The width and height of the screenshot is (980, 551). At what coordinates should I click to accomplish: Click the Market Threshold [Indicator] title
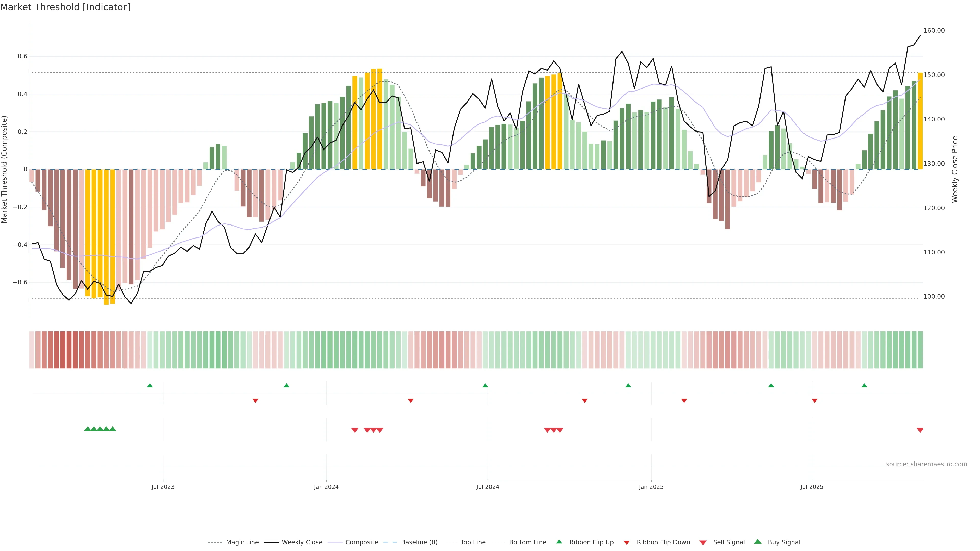pos(65,7)
